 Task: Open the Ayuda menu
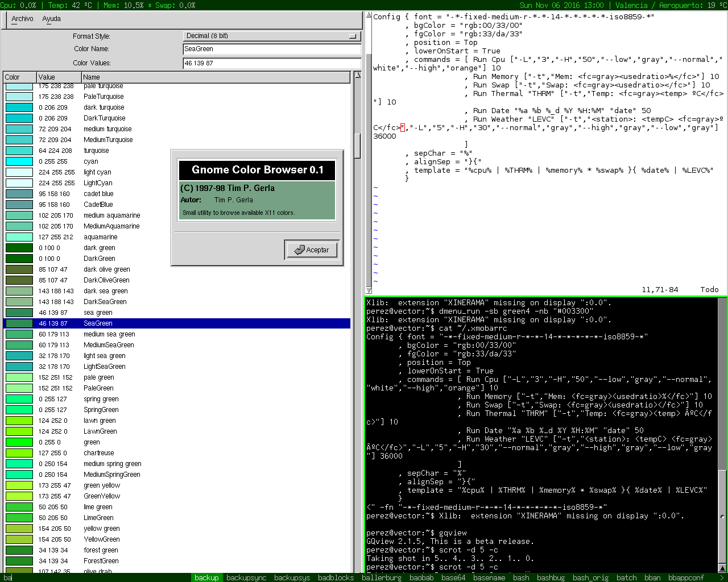(x=51, y=19)
